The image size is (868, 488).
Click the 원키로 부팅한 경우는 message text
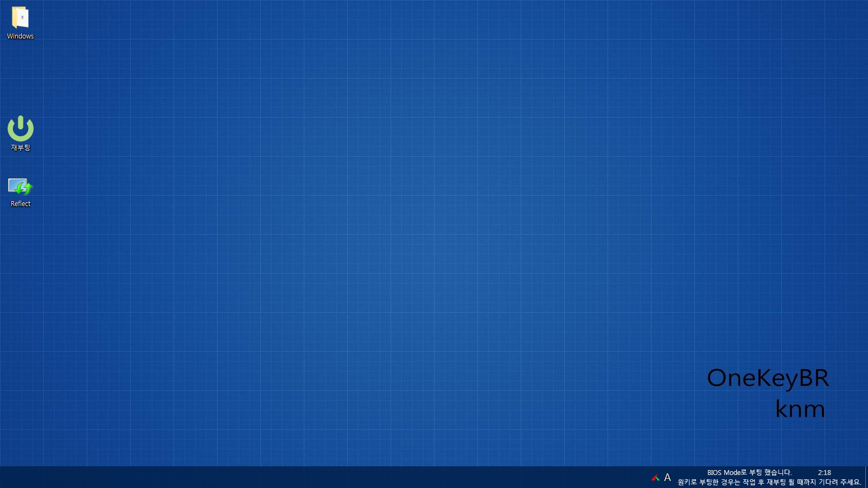[769, 482]
